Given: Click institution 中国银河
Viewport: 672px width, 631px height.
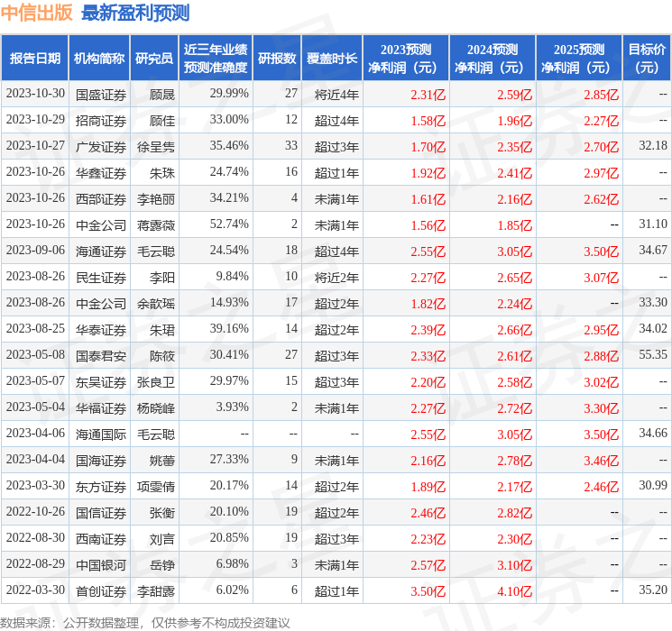Looking at the screenshot, I should pos(101,564).
